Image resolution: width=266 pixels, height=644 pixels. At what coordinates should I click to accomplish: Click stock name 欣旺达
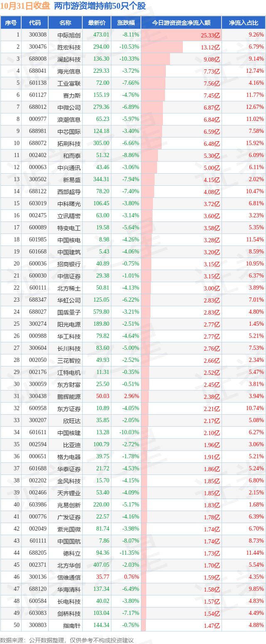pos(72,421)
